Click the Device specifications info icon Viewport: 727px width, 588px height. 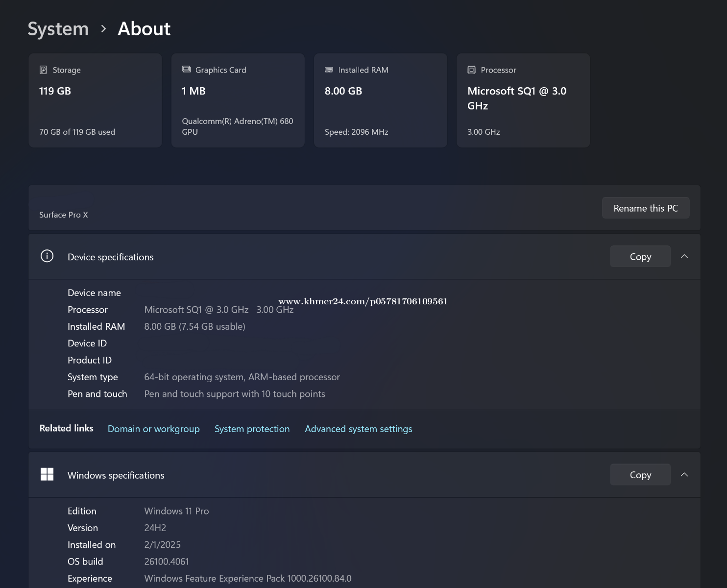pyautogui.click(x=47, y=256)
